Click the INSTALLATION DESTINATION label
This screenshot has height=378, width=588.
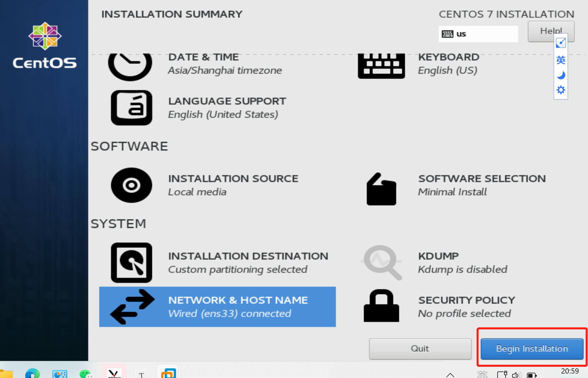coord(248,256)
